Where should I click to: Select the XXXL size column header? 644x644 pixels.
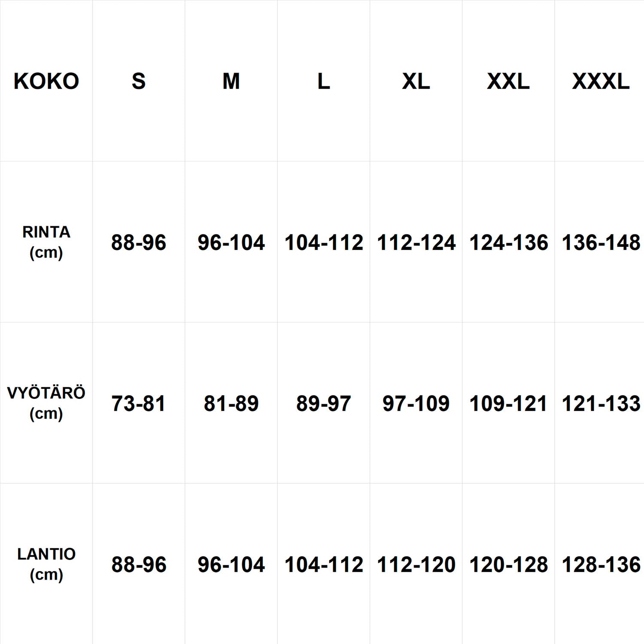tap(601, 81)
